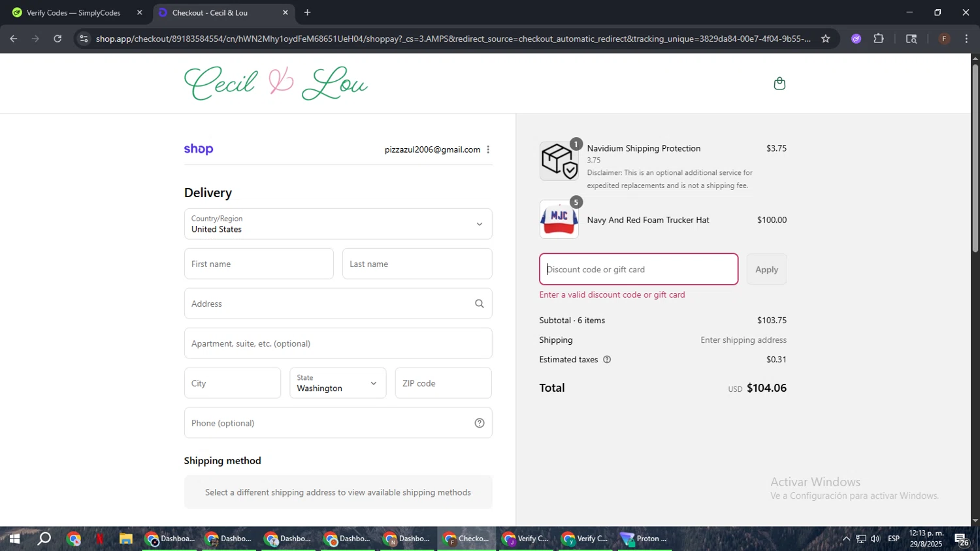The width and height of the screenshot is (980, 551).
Task: Close the Checkout - Cecil & Lou tab
Action: 286,12
